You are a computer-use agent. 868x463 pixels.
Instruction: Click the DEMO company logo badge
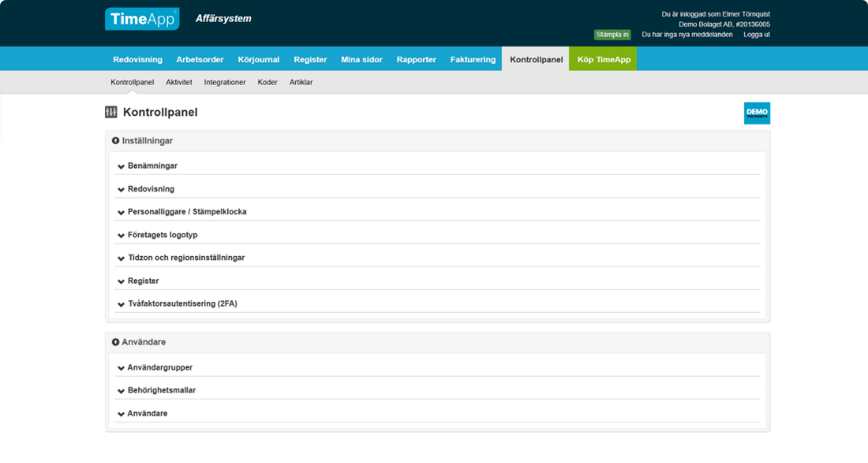tap(756, 113)
